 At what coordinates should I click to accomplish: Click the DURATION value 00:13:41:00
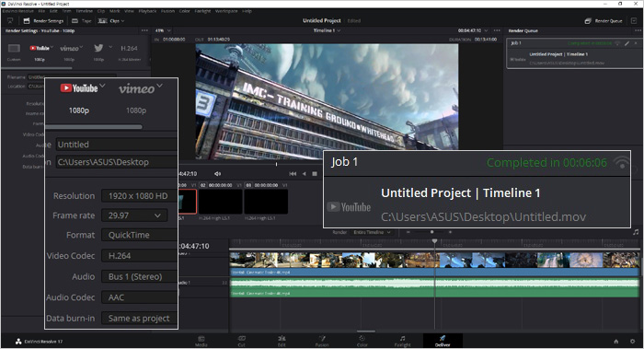click(x=486, y=40)
